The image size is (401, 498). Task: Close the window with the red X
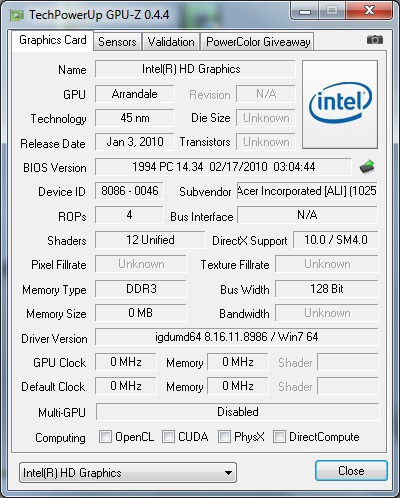tap(369, 11)
